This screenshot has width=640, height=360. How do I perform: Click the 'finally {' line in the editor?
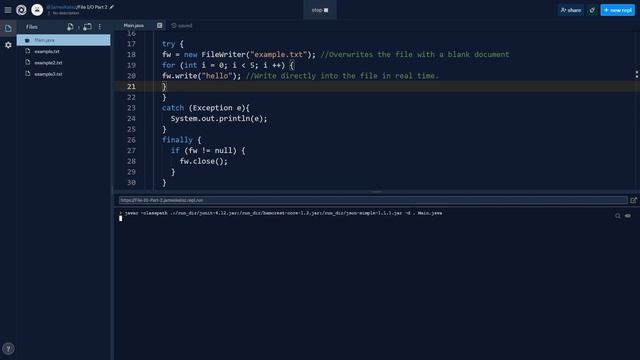click(x=182, y=140)
